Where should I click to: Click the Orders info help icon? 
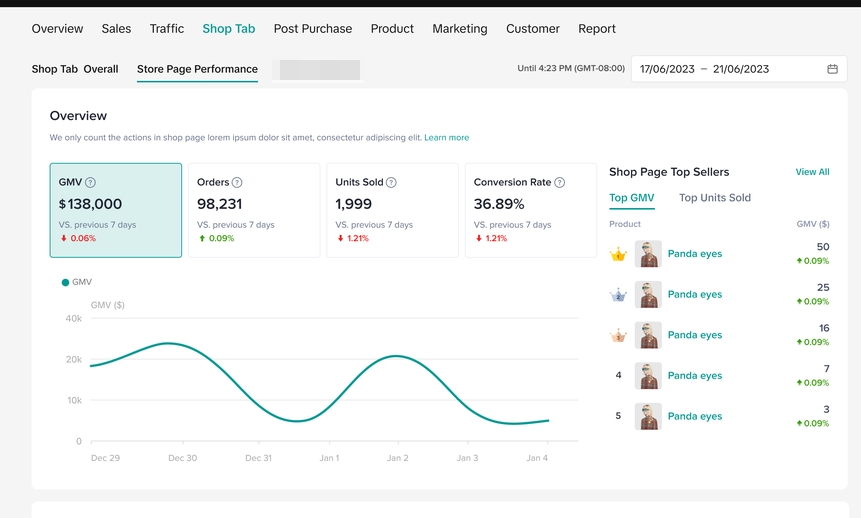[x=237, y=183]
